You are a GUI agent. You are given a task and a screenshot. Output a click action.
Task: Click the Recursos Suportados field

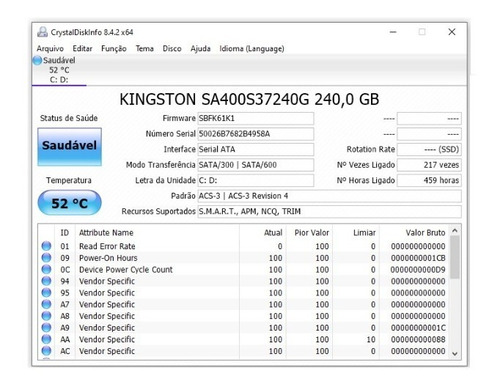(x=330, y=212)
